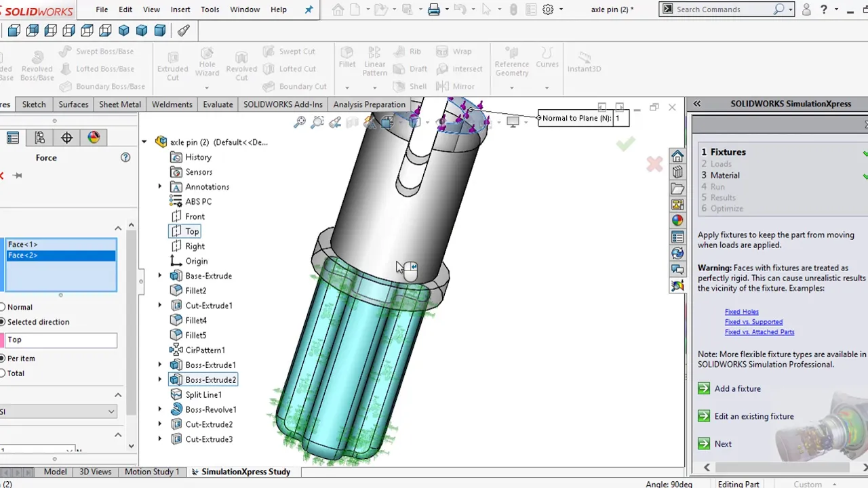868x488 pixels.
Task: Expand the Boss-Extrude1 feature node
Action: pyautogui.click(x=160, y=365)
